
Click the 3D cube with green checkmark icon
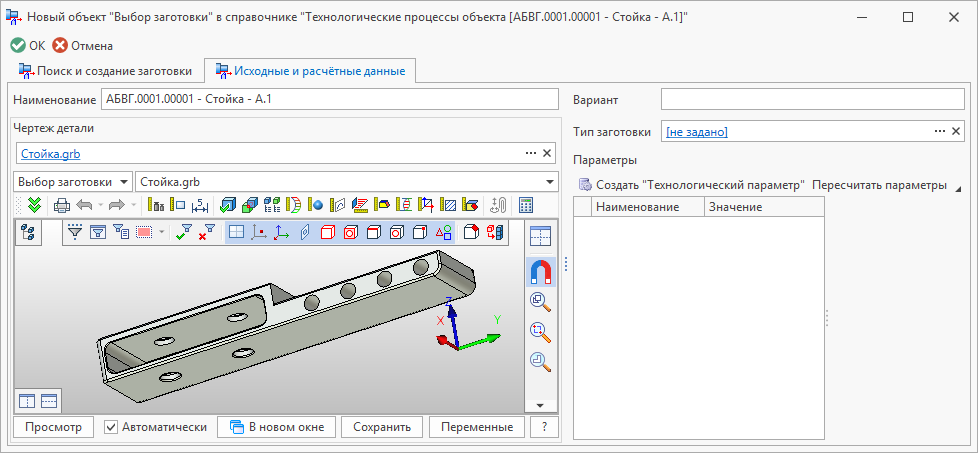click(229, 204)
